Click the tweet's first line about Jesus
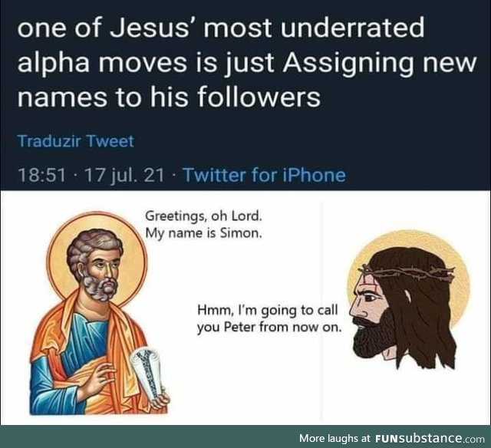Image resolution: width=491 pixels, height=448 pixels. point(221,28)
